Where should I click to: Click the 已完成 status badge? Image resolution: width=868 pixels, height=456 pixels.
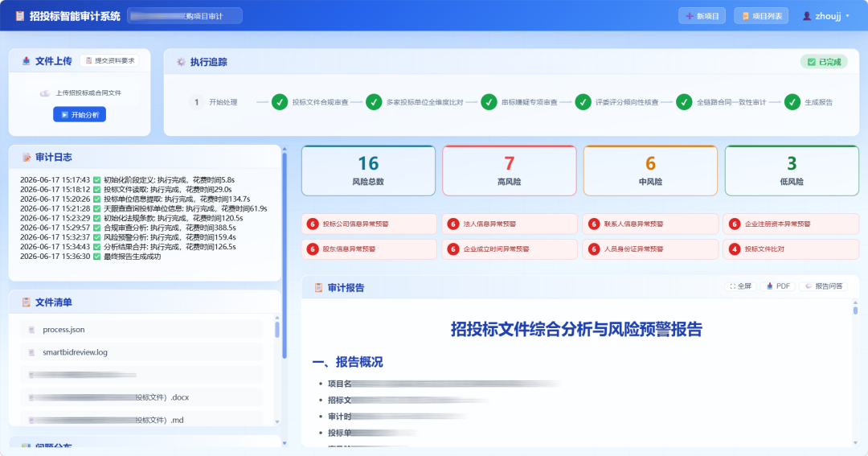tap(824, 62)
